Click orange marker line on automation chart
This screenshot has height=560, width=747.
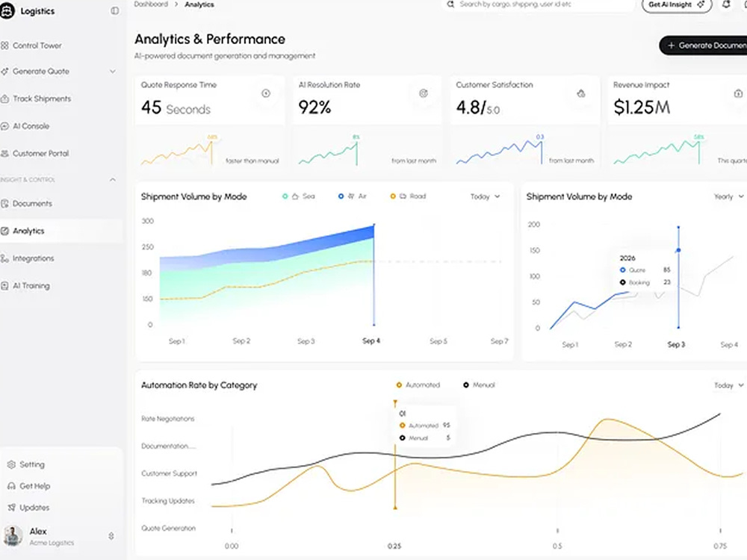(395, 455)
